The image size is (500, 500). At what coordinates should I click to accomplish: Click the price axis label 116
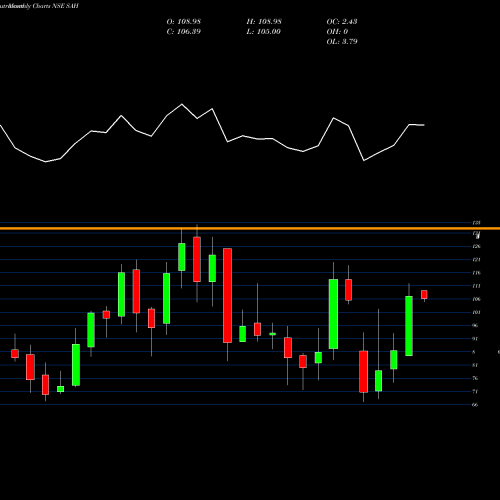click(x=477, y=273)
